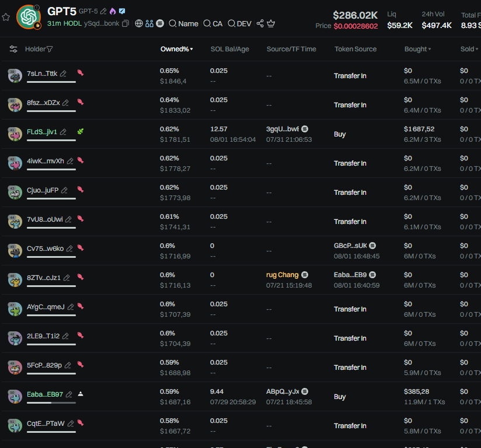Screen dimensions: 481x448
Task: Click the holding progress bar under CqtE...PTaW
Action: coord(51,432)
